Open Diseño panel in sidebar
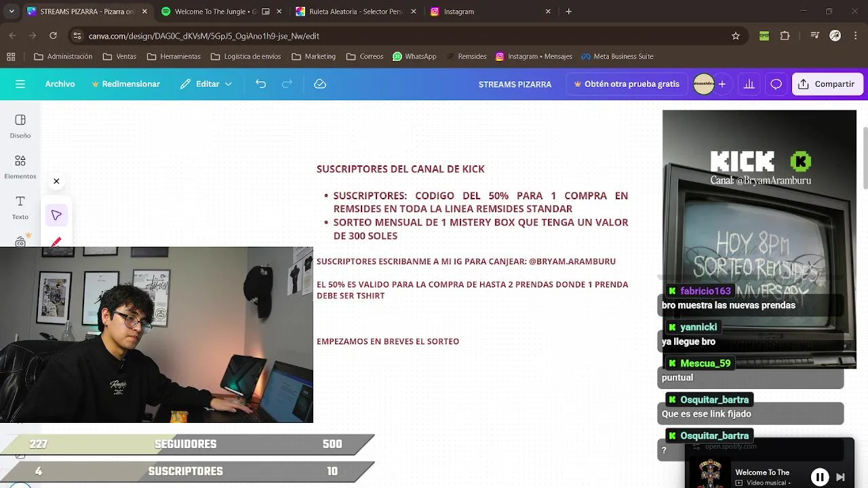The width and height of the screenshot is (868, 488). pyautogui.click(x=20, y=126)
